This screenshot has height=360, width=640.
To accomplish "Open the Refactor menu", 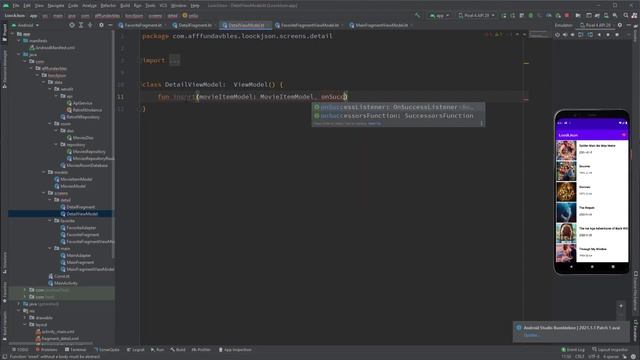I will (108, 6).
